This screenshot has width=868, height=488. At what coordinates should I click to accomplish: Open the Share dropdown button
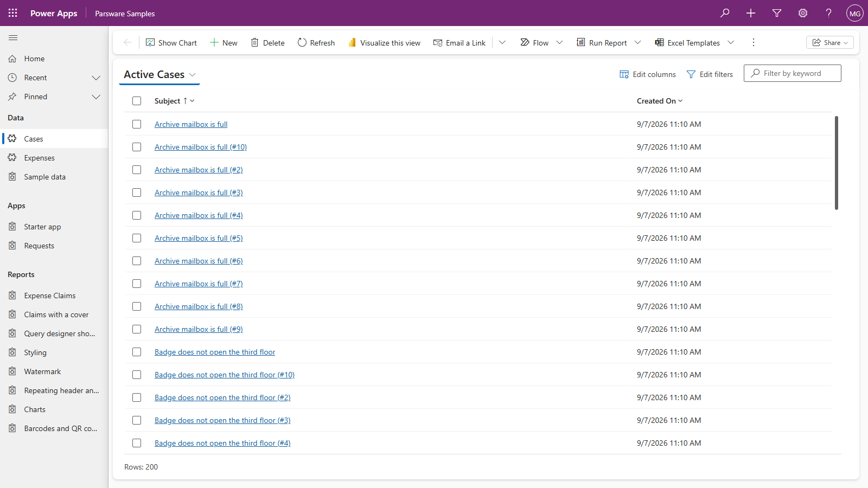(x=830, y=42)
